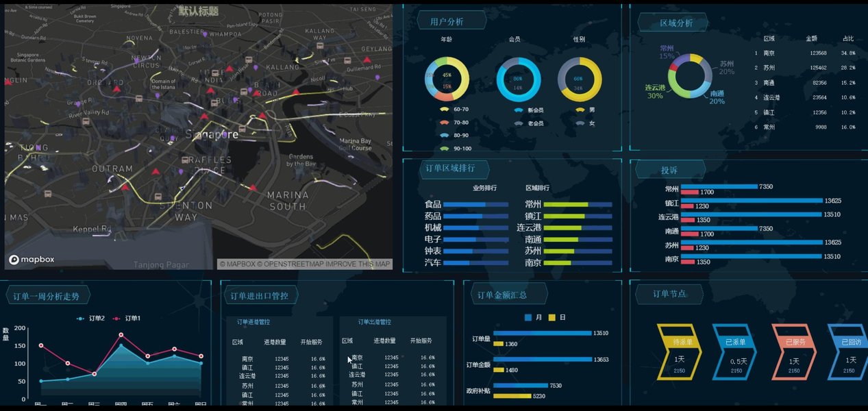Select the red triangle above Marina South
This screenshot has width=868, height=411.
coord(253,187)
